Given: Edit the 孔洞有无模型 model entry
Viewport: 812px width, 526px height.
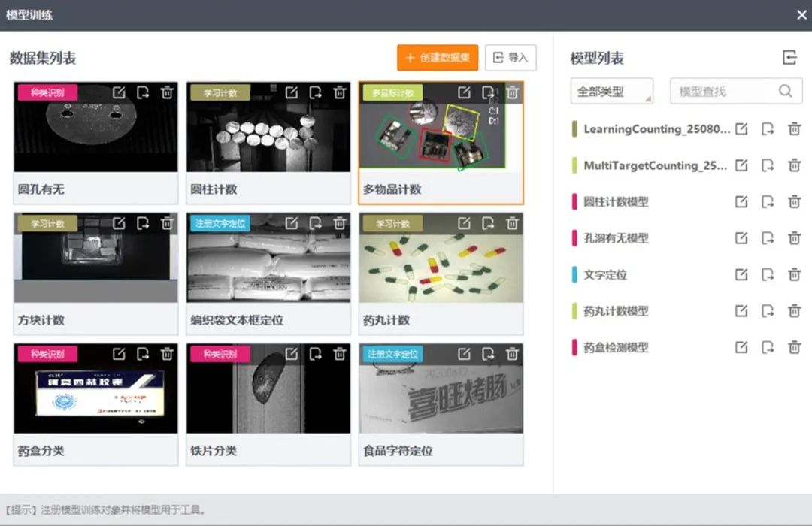Looking at the screenshot, I should (x=741, y=238).
